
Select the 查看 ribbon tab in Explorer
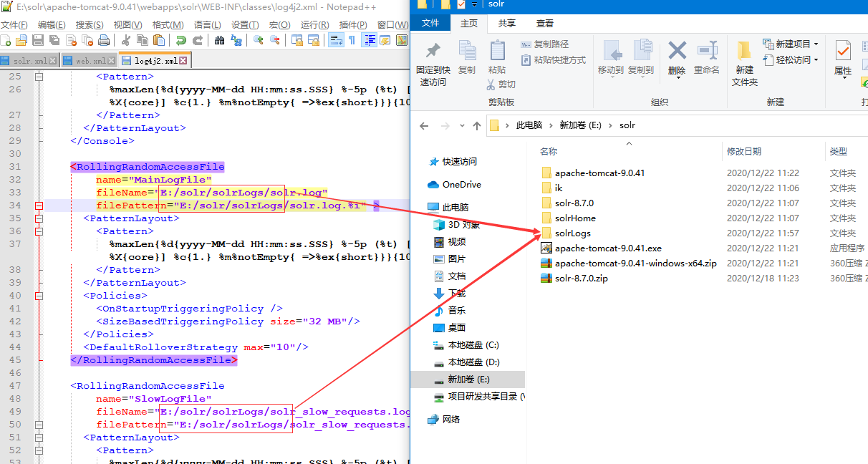[545, 23]
